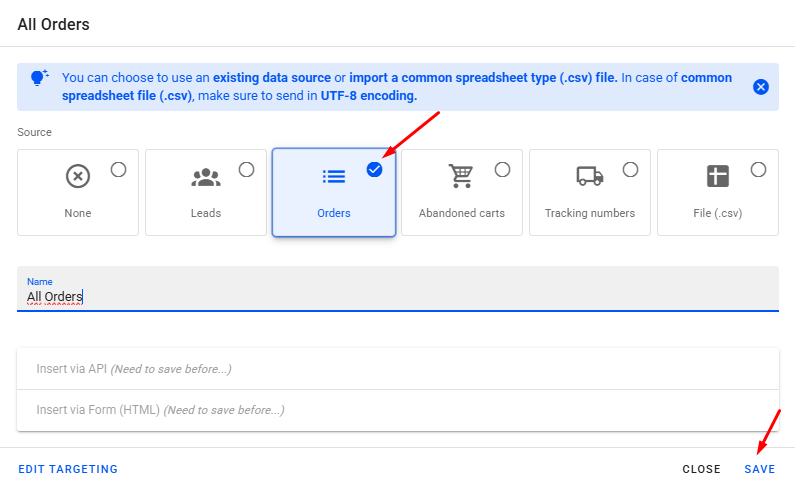
Task: Save the All Orders data source
Action: click(x=759, y=469)
